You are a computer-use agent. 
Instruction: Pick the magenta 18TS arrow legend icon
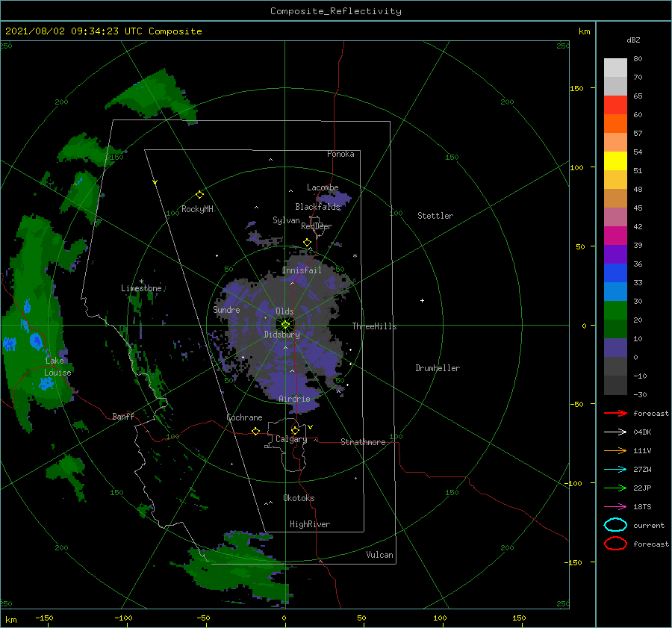pos(615,507)
